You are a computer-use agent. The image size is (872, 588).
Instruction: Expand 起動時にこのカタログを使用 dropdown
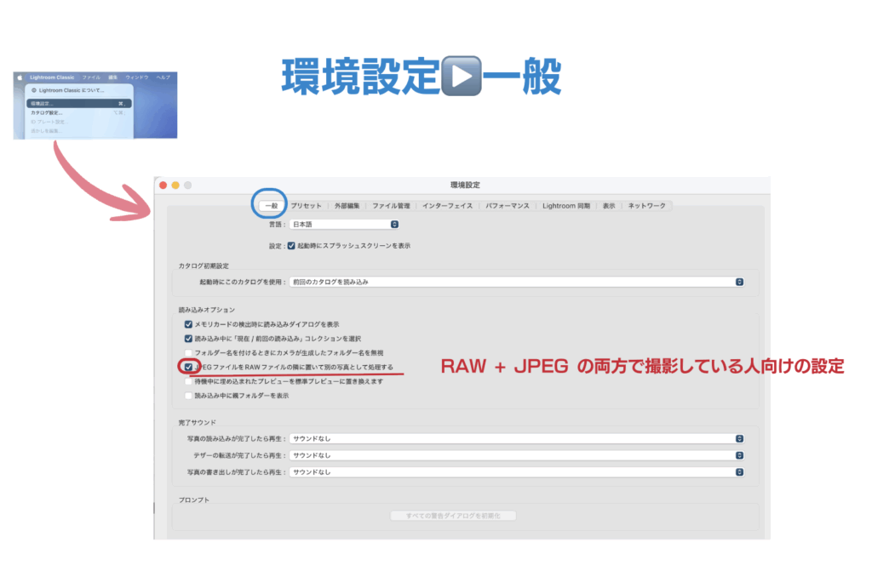click(x=516, y=281)
